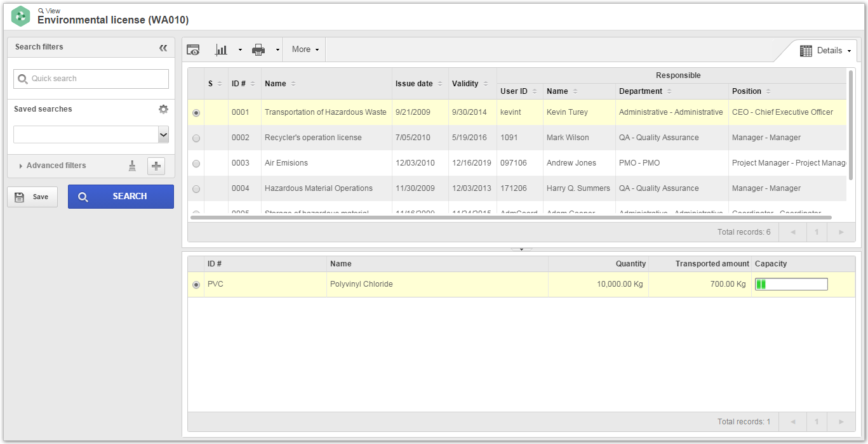This screenshot has height=444, width=868.
Task: Click the 700.00 Kg transported cell
Action: [x=700, y=284]
